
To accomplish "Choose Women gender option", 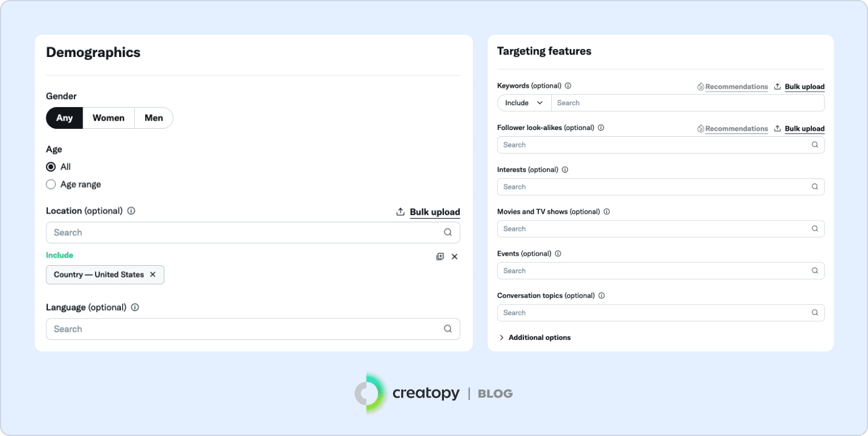I will pyautogui.click(x=108, y=118).
